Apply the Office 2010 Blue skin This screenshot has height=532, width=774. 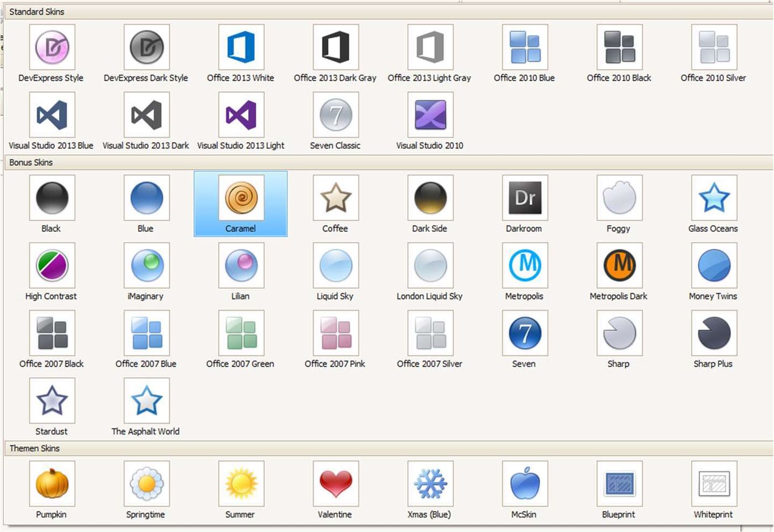[525, 47]
